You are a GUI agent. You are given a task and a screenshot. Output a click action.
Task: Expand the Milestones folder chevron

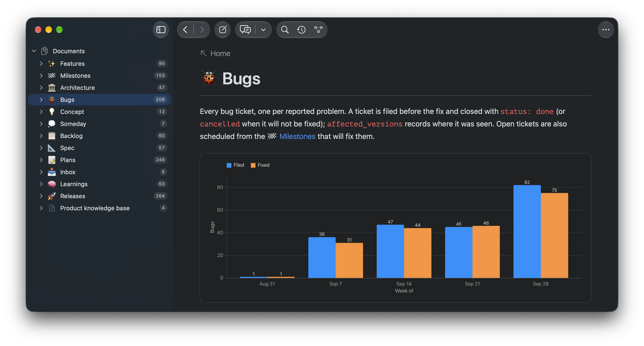pyautogui.click(x=41, y=75)
